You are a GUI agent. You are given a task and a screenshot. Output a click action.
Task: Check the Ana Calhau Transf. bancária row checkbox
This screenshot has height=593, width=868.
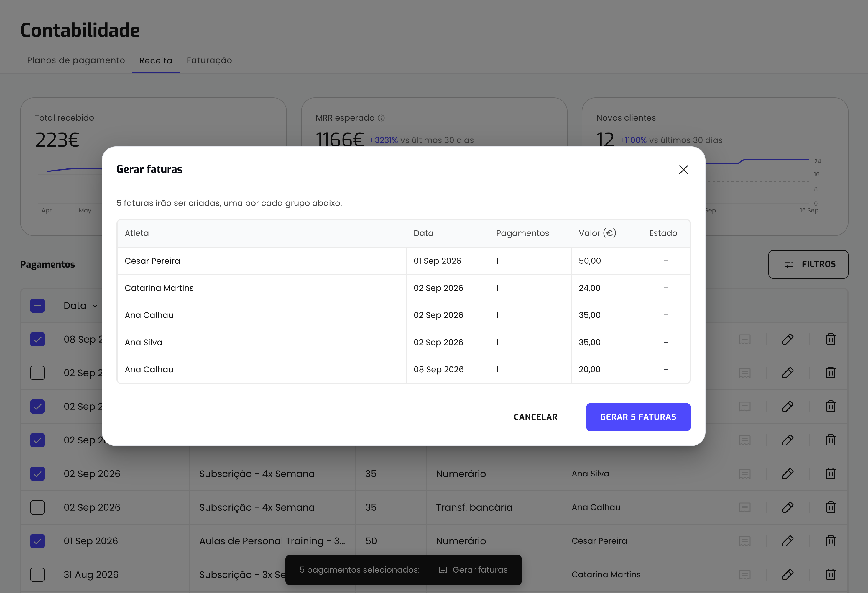pyautogui.click(x=37, y=507)
